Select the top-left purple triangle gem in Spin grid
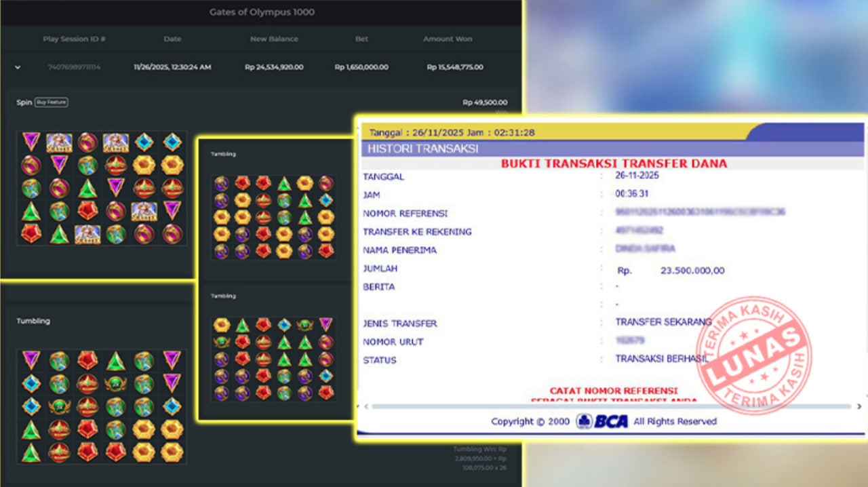The height and width of the screenshot is (487, 868). coord(31,142)
